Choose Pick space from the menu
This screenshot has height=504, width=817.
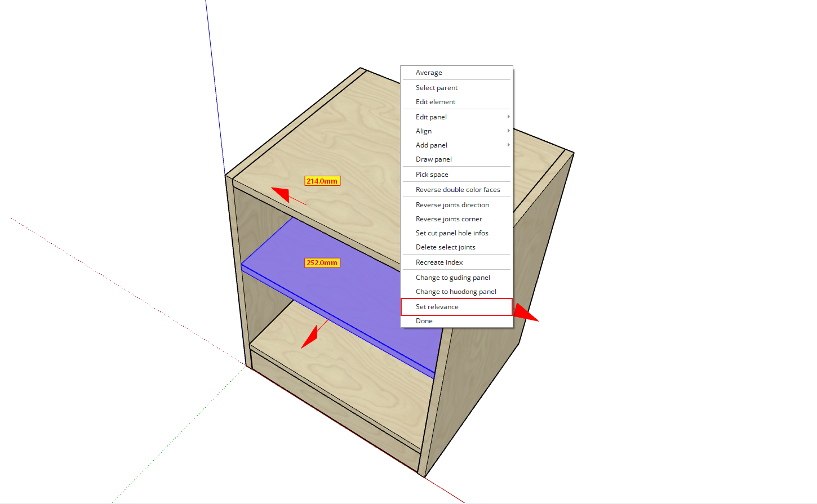(x=432, y=175)
